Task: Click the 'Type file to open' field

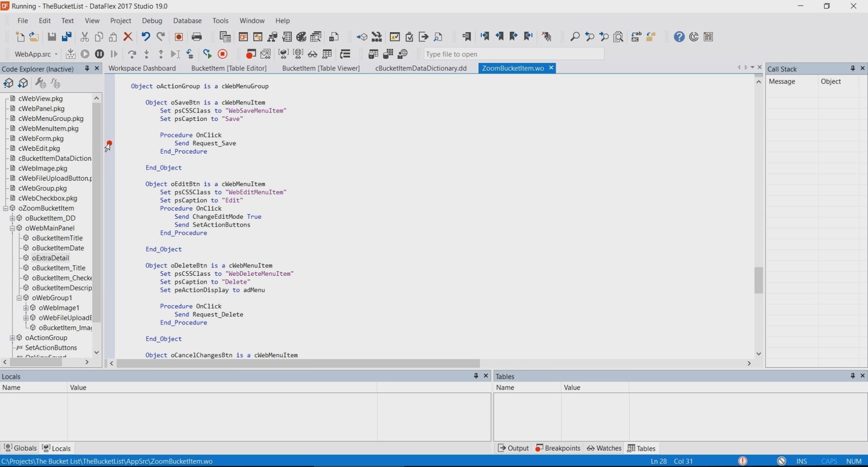Action: point(513,54)
